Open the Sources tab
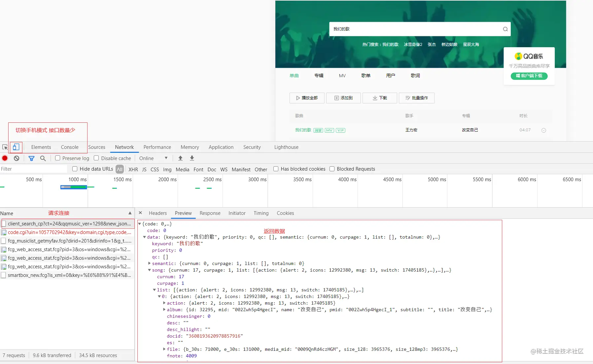 (x=97, y=147)
